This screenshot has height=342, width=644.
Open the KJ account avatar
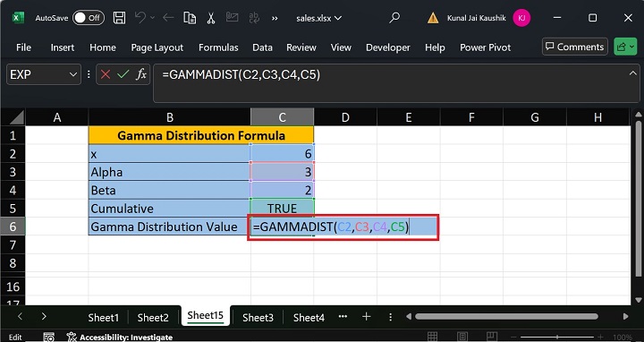tap(521, 18)
